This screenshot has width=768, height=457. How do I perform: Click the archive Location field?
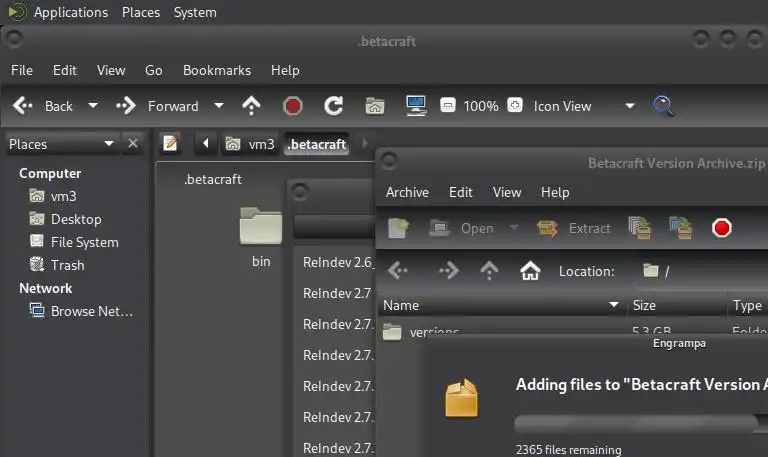pyautogui.click(x=700, y=271)
